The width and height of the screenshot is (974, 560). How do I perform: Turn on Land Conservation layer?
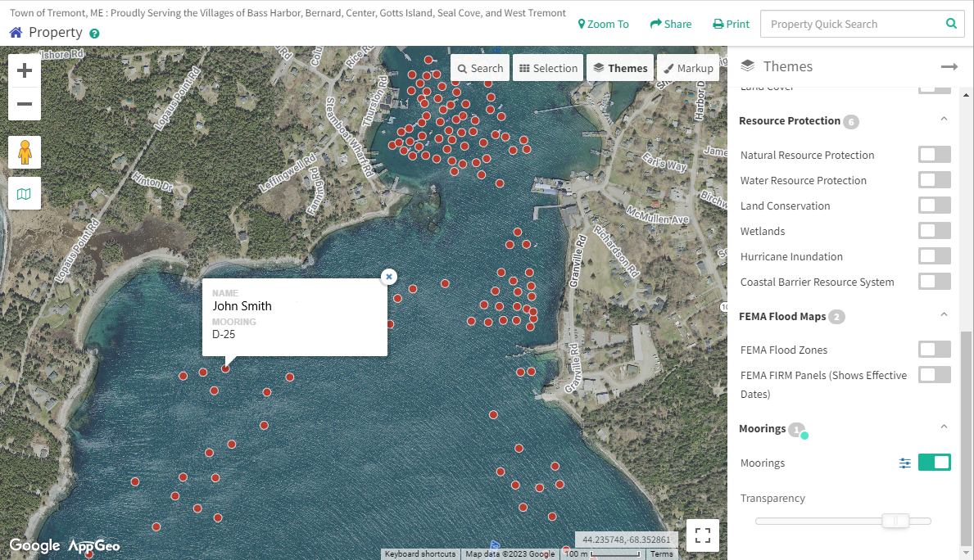click(x=934, y=205)
